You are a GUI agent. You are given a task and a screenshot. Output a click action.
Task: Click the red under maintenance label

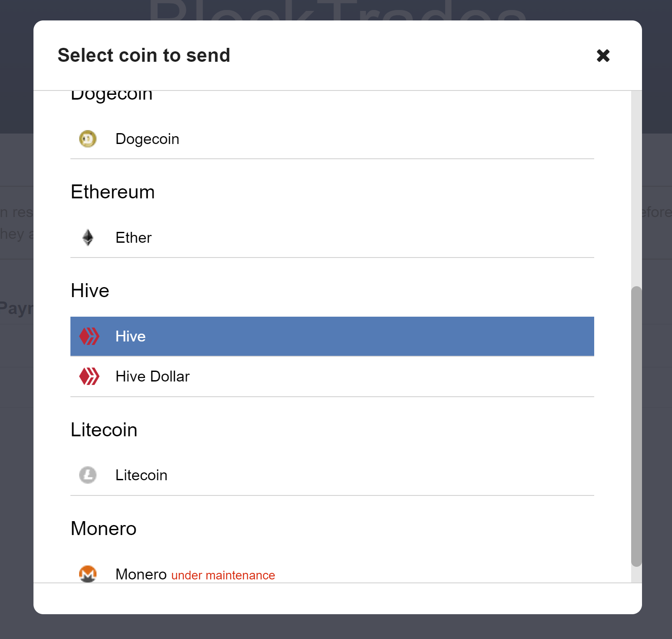(x=223, y=575)
